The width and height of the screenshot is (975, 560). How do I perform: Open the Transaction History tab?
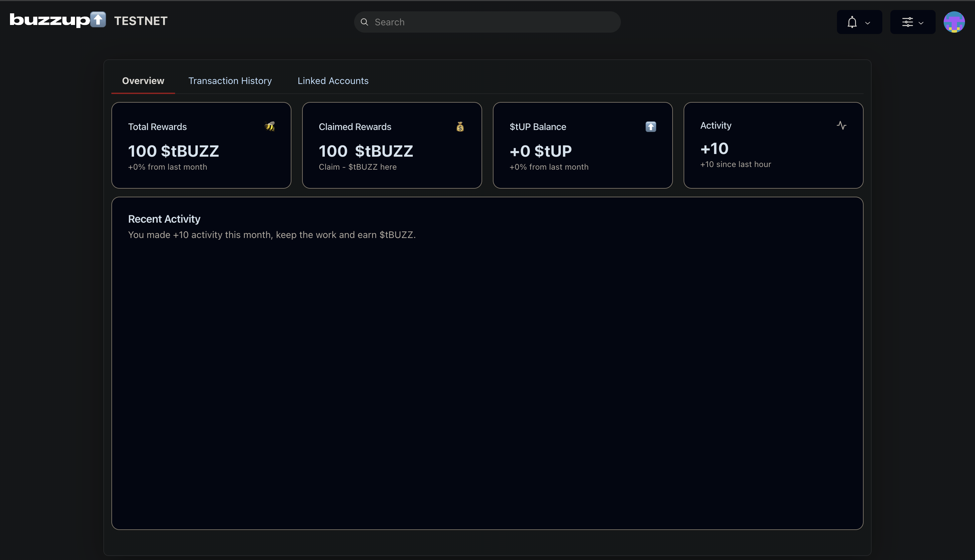click(230, 81)
